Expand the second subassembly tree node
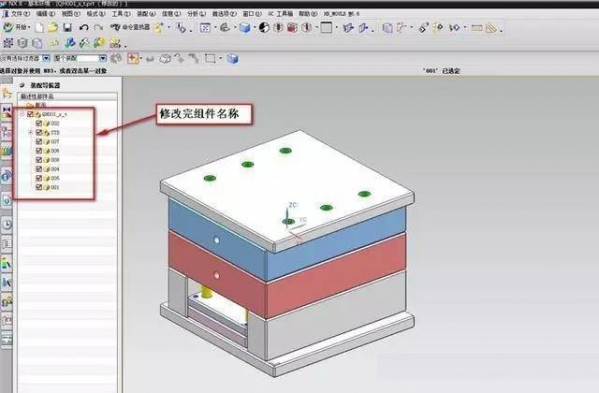 pos(31,133)
